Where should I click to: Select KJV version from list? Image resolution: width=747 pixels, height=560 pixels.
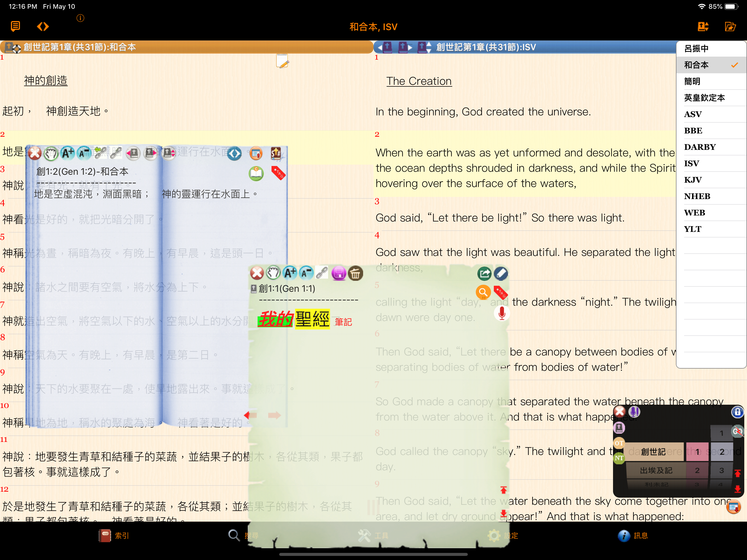tap(711, 180)
